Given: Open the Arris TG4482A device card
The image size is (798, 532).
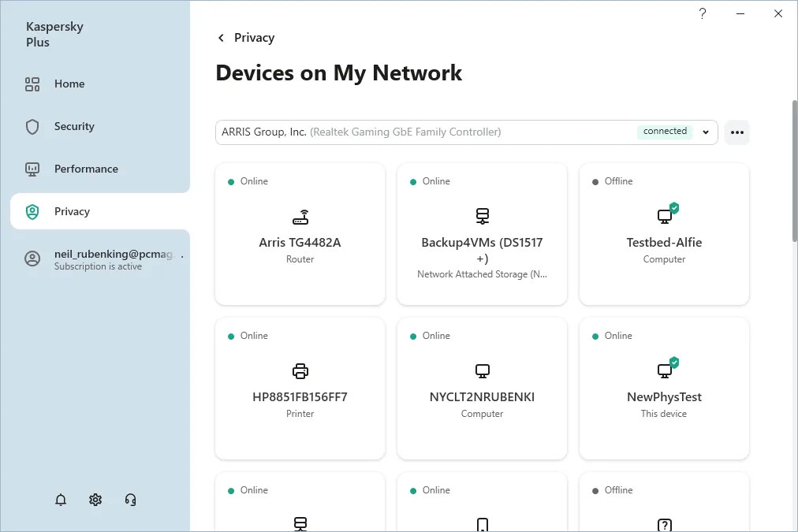Looking at the screenshot, I should tap(300, 234).
